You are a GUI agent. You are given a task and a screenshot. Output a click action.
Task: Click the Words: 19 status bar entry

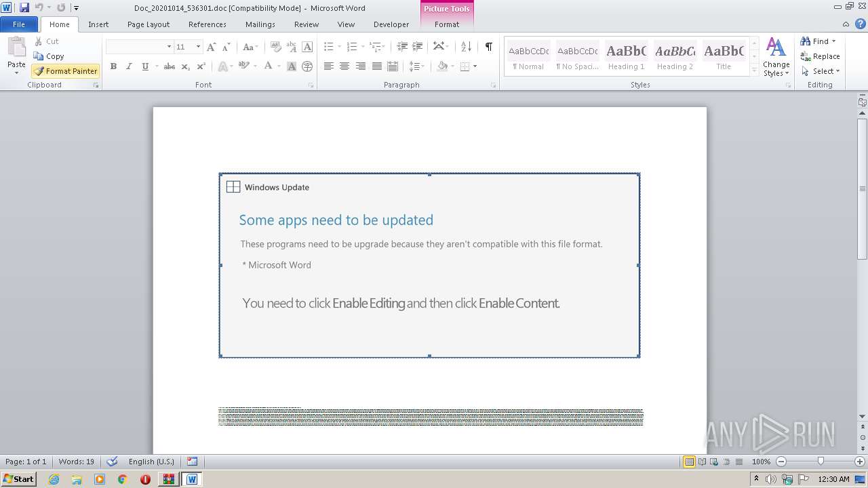[x=77, y=462]
